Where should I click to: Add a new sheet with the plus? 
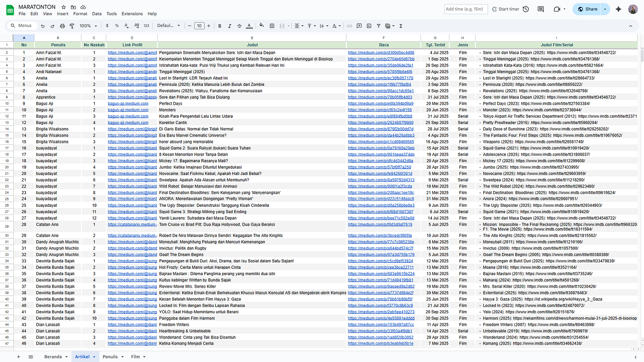click(x=18, y=356)
